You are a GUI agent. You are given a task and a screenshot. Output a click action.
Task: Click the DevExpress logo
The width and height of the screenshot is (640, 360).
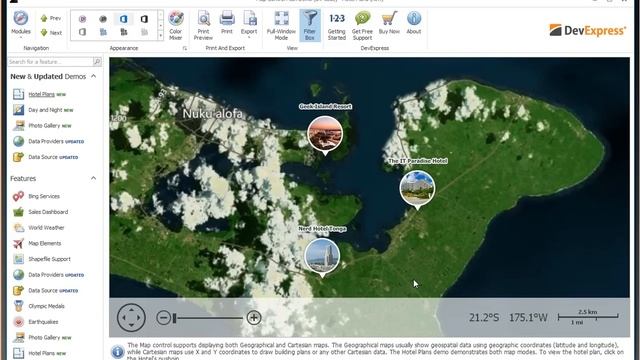pos(587,30)
